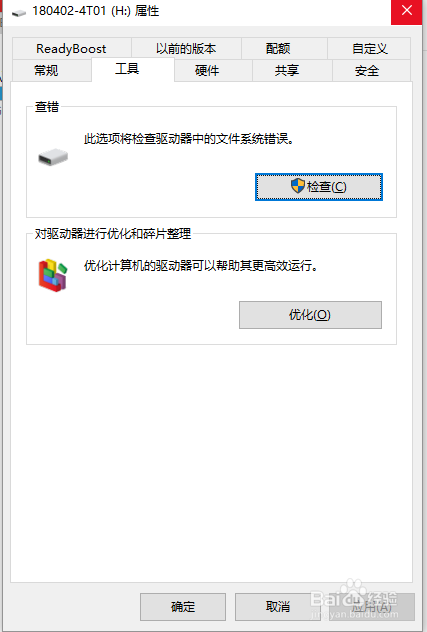This screenshot has height=632, width=427.
Task: Switch to the 常规 tab
Action: point(46,71)
